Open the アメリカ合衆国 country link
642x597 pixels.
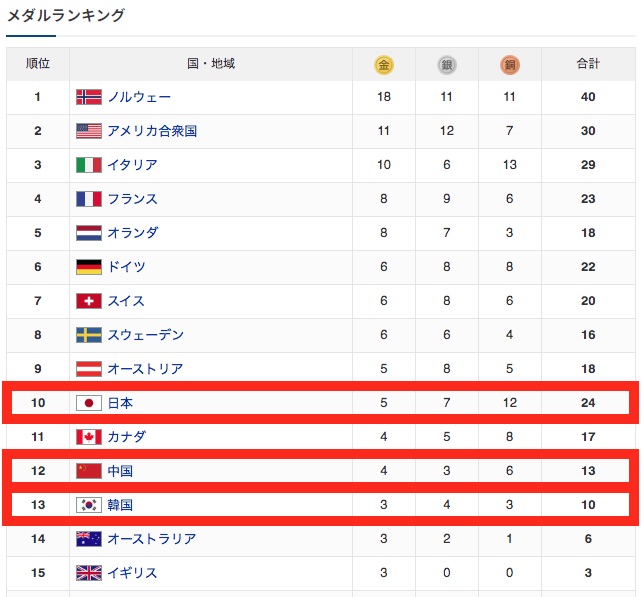[152, 131]
